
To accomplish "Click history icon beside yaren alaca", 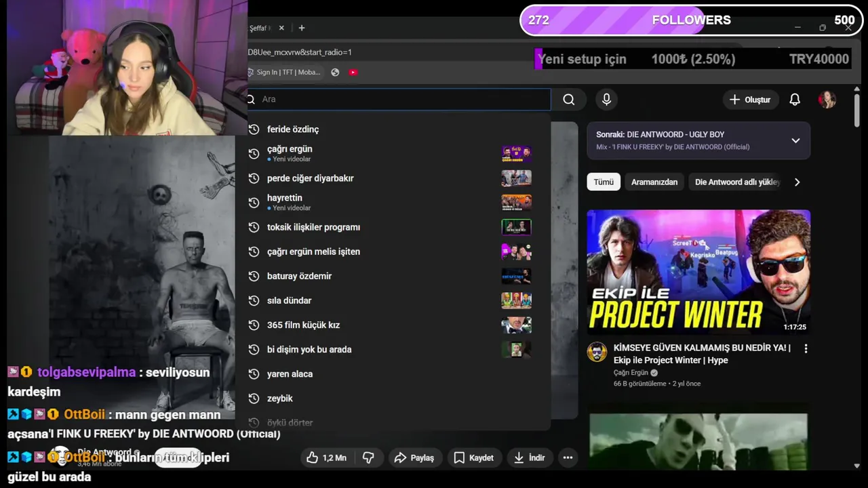I will [x=254, y=373].
